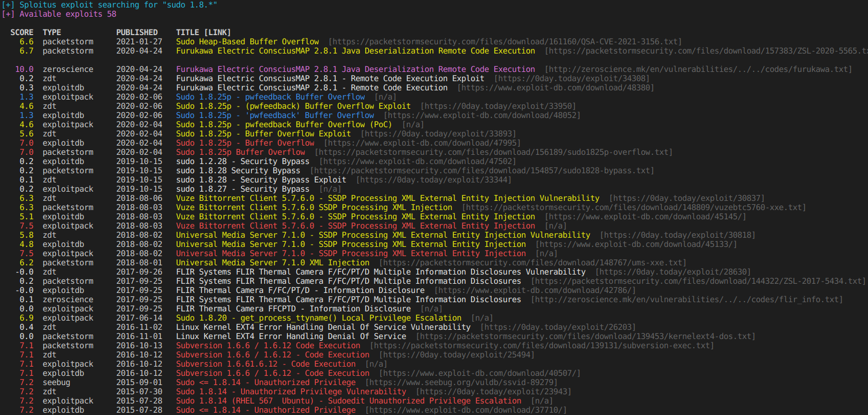Image resolution: width=868 pixels, height=415 pixels.
Task: Click the published date 2018-08-01
Action: click(139, 262)
